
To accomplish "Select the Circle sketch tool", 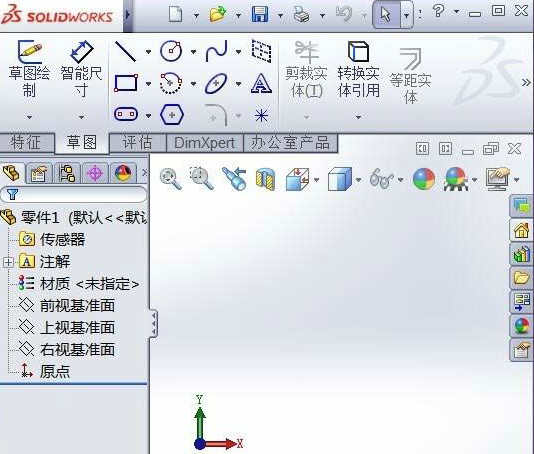I will point(171,51).
